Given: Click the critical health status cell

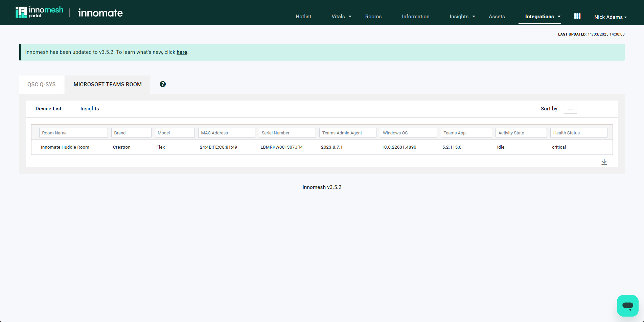Looking at the screenshot, I should (x=559, y=147).
